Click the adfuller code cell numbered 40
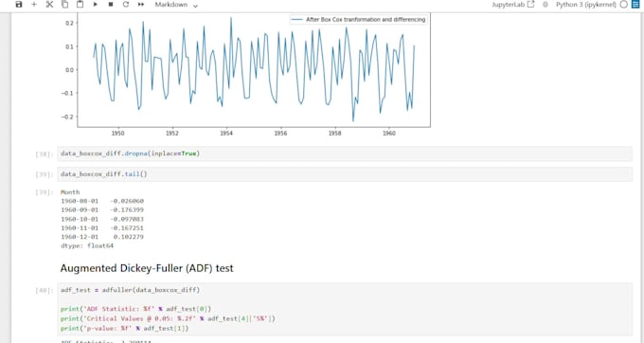The height and width of the screenshot is (343, 644). [x=345, y=309]
